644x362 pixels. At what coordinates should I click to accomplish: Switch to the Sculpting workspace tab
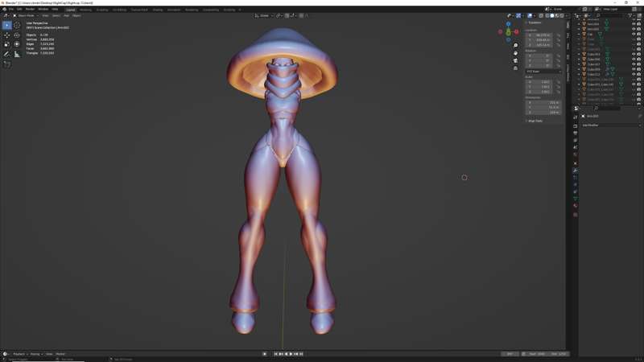click(102, 10)
